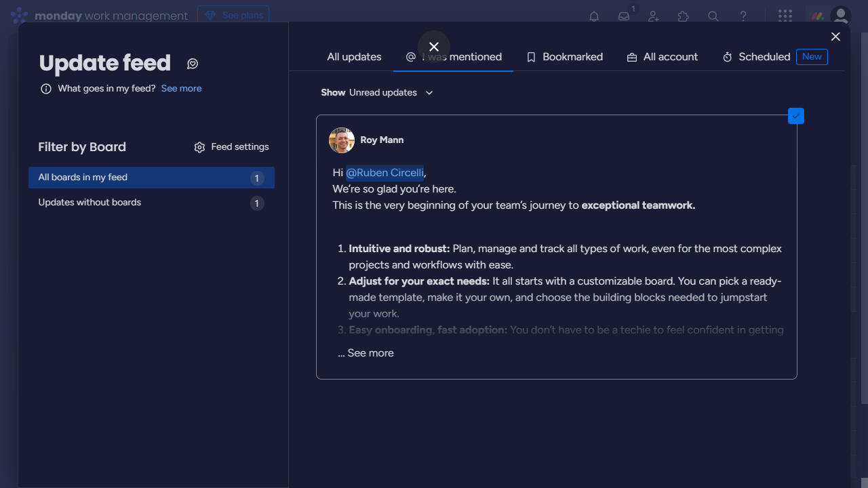Toggle the read checkmark on Roy Mann's update

pos(796,116)
